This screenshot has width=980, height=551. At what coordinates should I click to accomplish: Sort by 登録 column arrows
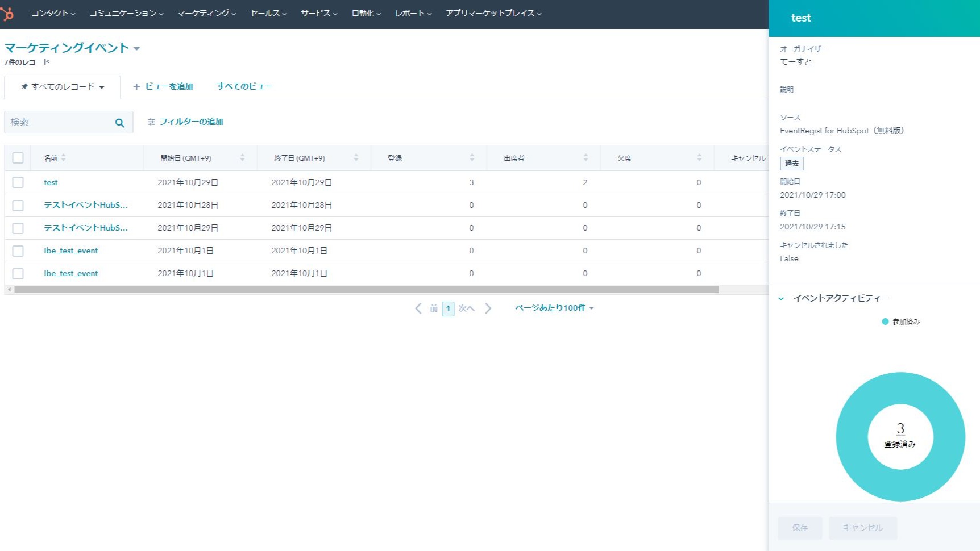click(472, 158)
